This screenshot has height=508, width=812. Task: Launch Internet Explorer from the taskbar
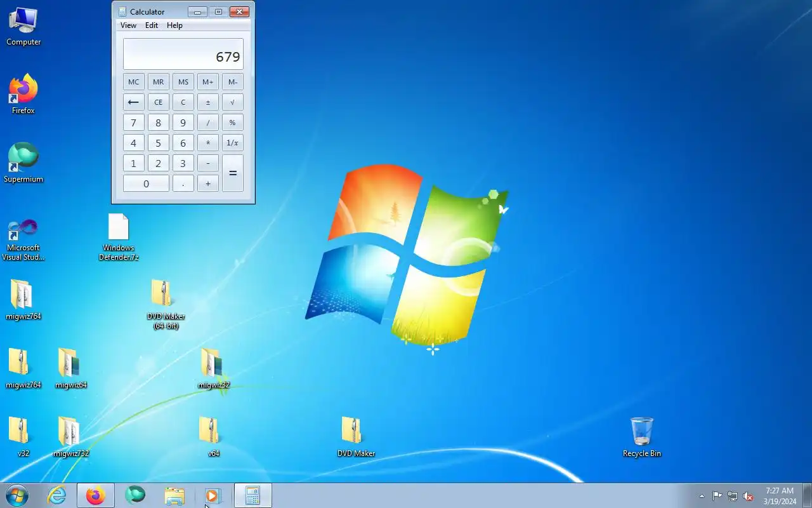(57, 495)
